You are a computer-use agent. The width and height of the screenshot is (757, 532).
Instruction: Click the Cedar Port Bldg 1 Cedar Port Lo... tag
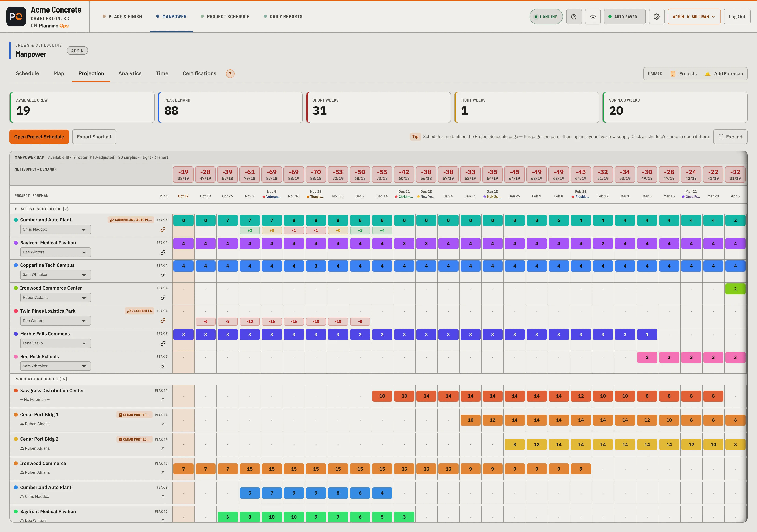134,415
